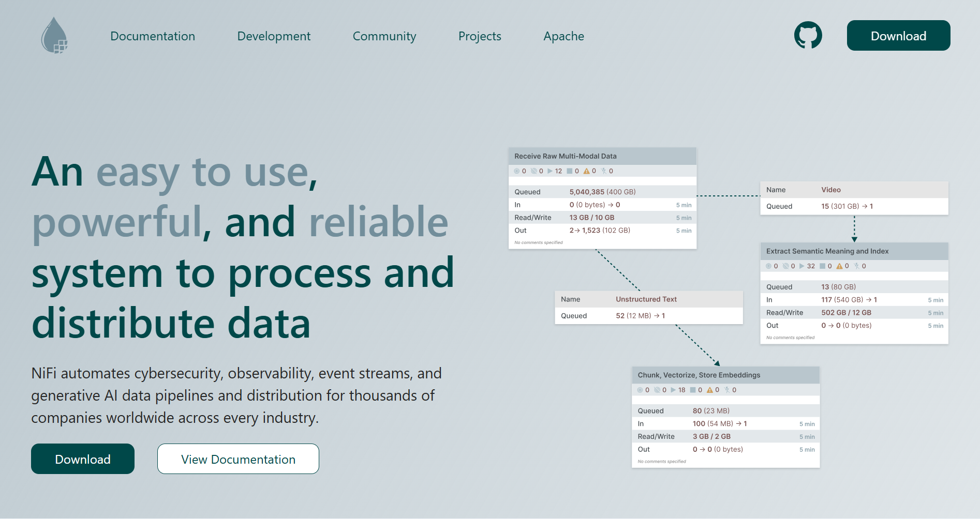Click the NiFi water drop logo

click(54, 36)
